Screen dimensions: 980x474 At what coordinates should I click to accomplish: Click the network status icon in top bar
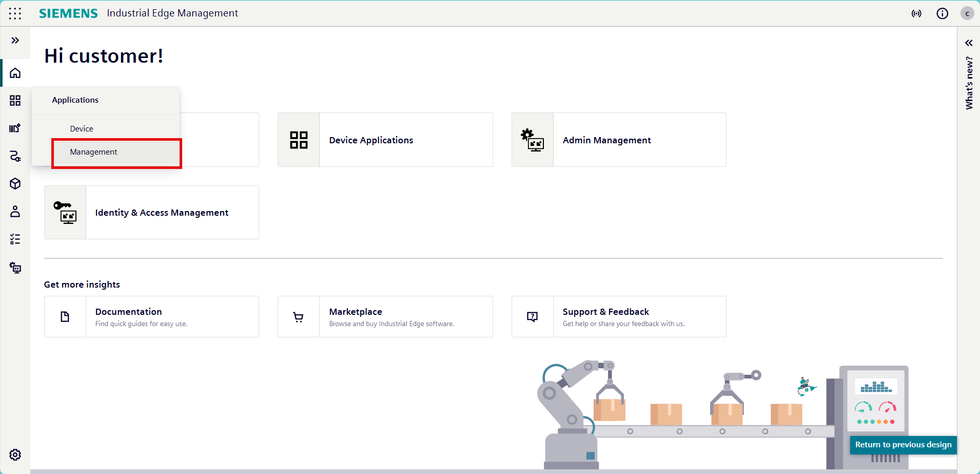tap(917, 13)
